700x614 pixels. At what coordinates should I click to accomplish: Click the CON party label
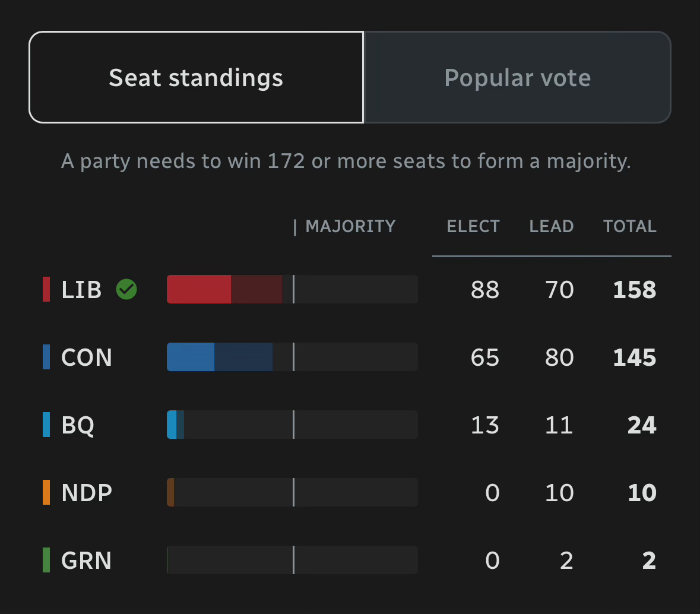pyautogui.click(x=87, y=357)
